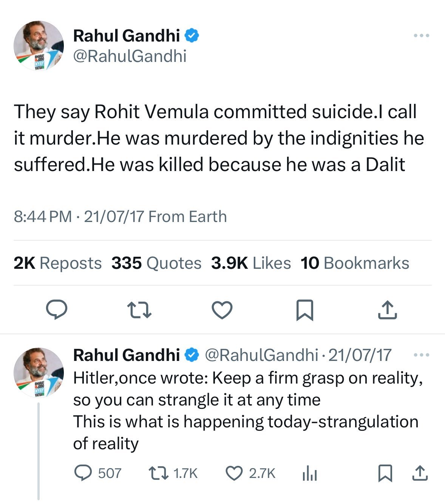Image resolution: width=445 pixels, height=504 pixels.
Task: Share the main tweet
Action: [387, 310]
